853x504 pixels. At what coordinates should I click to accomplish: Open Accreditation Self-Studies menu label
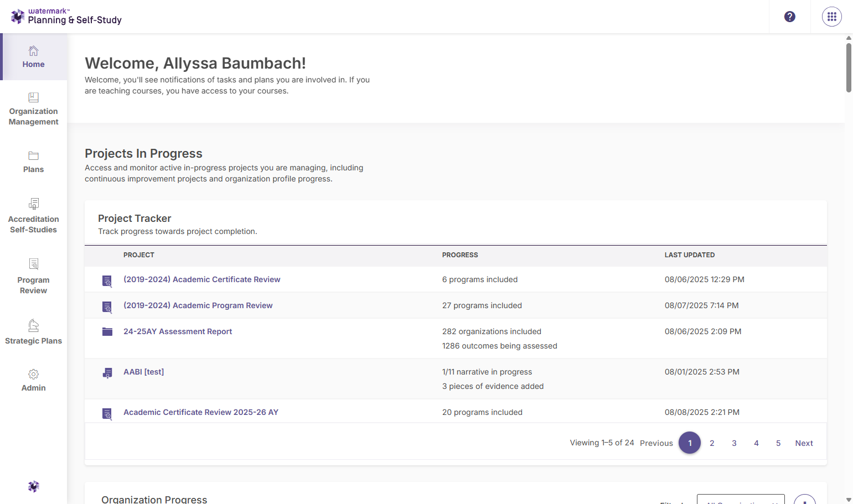point(34,225)
